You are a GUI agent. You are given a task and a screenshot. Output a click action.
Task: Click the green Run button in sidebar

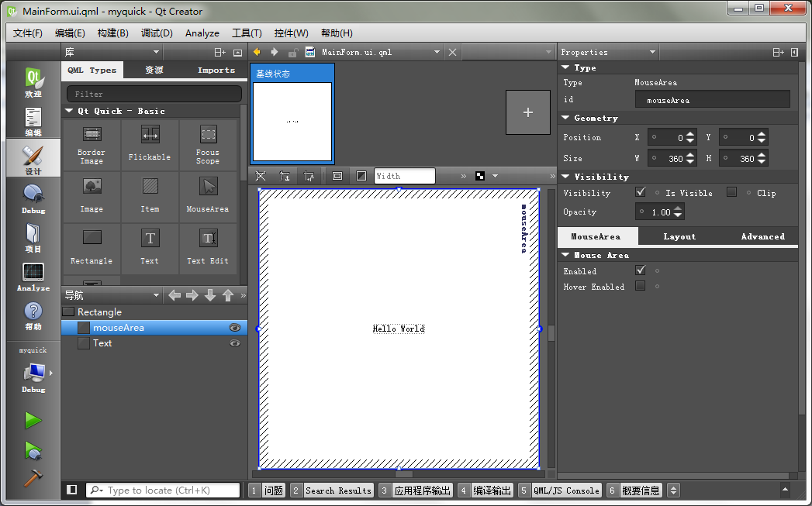[33, 421]
